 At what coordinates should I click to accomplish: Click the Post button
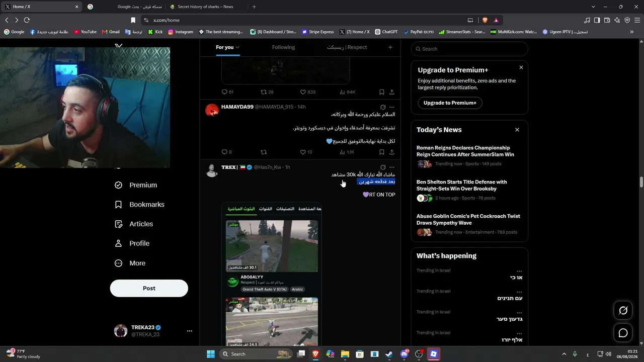(x=149, y=288)
